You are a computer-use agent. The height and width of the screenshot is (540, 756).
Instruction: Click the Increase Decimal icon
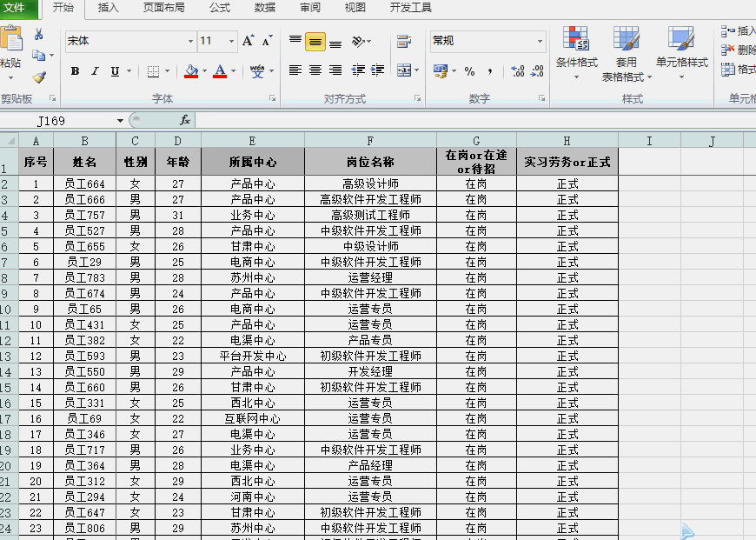pyautogui.click(x=517, y=71)
